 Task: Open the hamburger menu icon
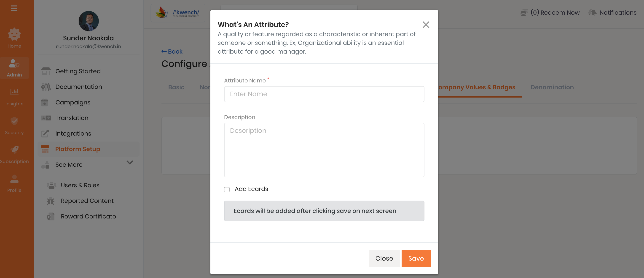[14, 8]
